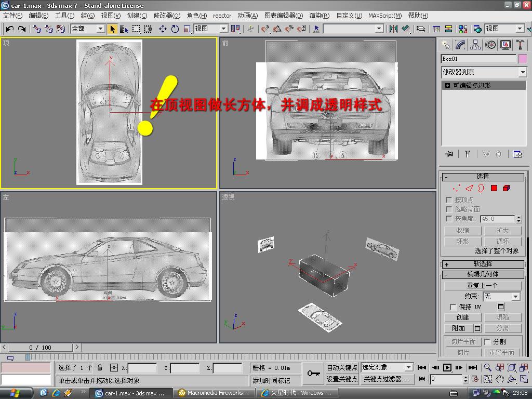Open Select by Name list tool
This screenshot has height=399, width=532.
pyautogui.click(x=124, y=29)
